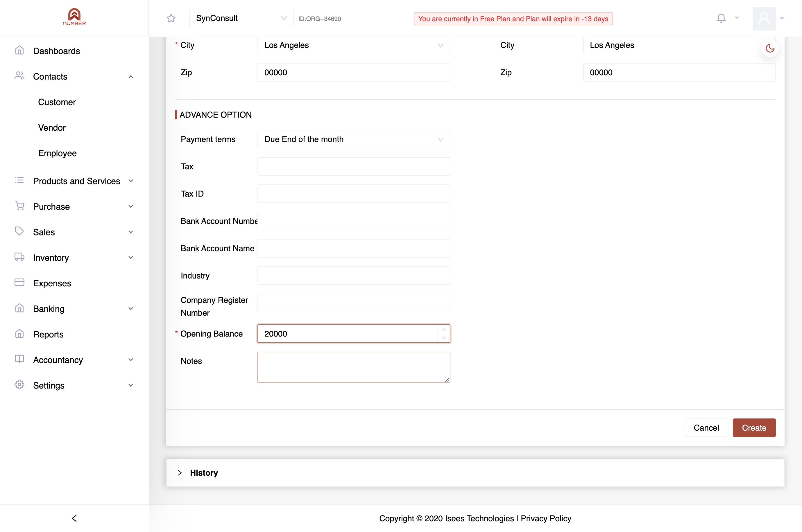Screen dimensions: 802x532
Task: Expand the Banking menu chevron
Action: click(x=131, y=309)
